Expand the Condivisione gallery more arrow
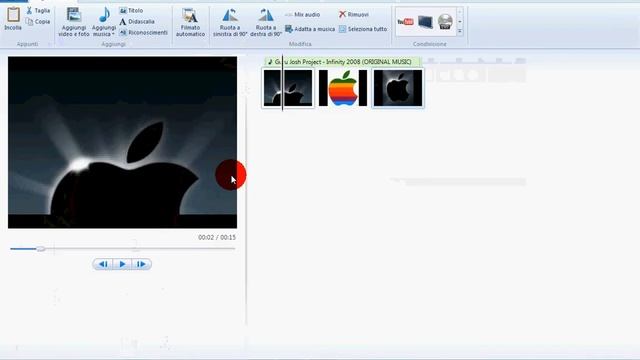Image resolution: width=640 pixels, height=360 pixels. point(460,31)
